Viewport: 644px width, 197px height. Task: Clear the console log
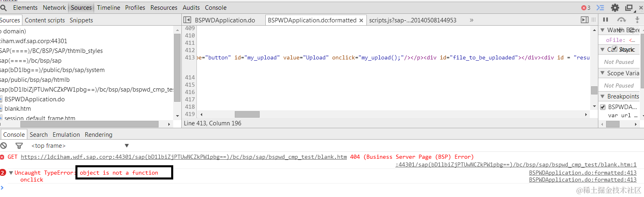point(4,145)
